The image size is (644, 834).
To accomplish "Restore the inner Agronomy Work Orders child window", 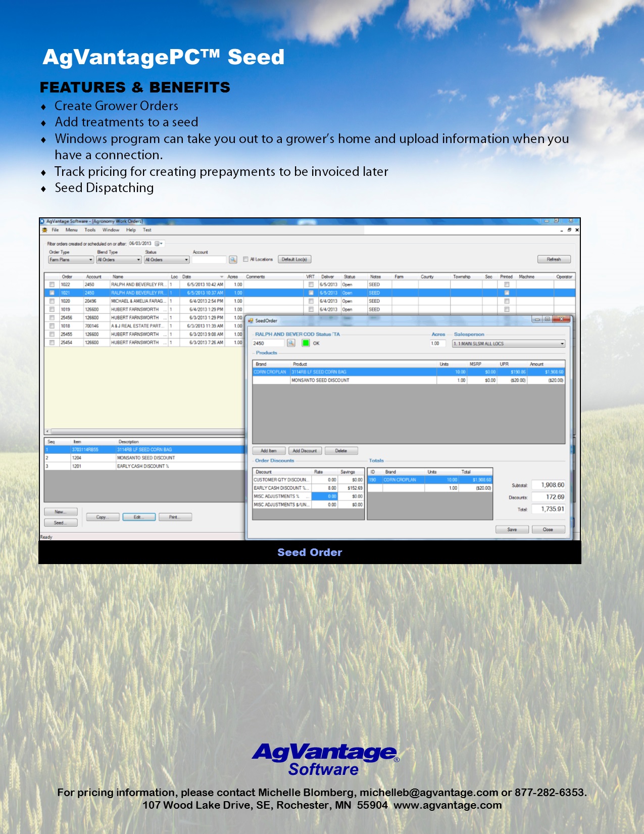I will coord(569,230).
